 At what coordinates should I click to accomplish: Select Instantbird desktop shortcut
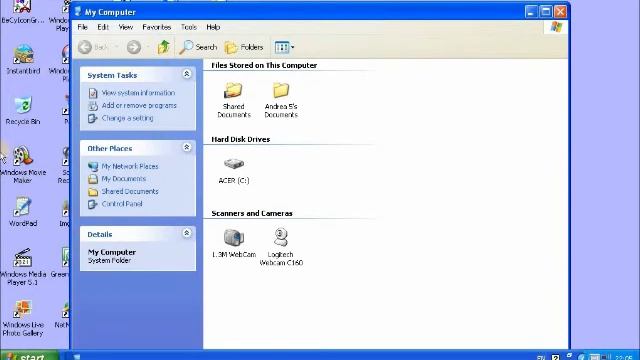23,60
